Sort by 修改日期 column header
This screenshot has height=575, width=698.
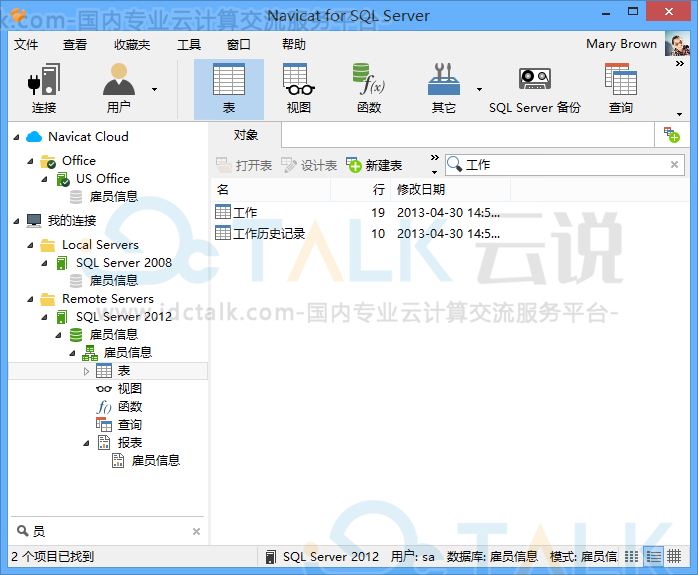(x=450, y=190)
